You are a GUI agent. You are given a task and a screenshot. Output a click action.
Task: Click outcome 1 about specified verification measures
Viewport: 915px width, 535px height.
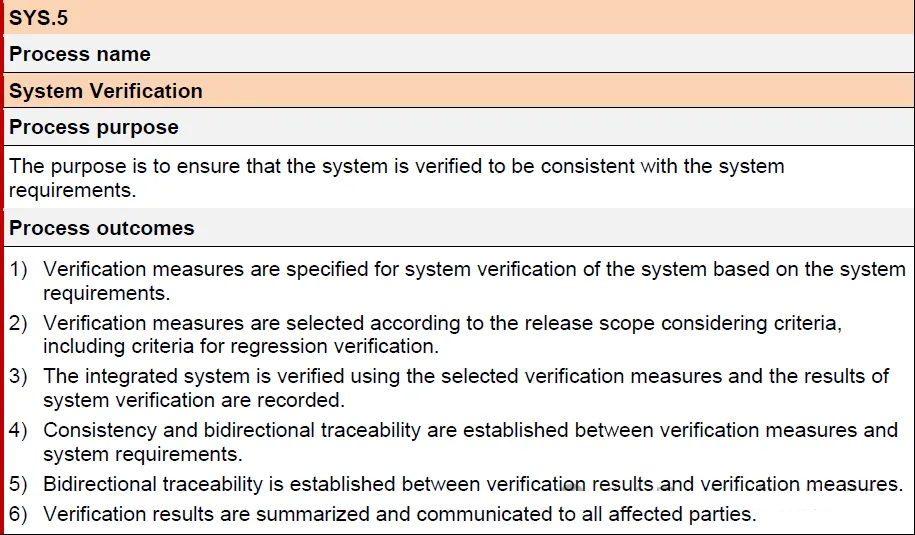(474, 281)
